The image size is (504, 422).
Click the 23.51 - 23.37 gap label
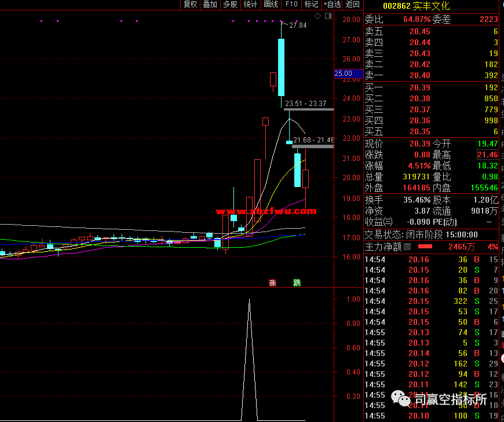pyautogui.click(x=306, y=104)
